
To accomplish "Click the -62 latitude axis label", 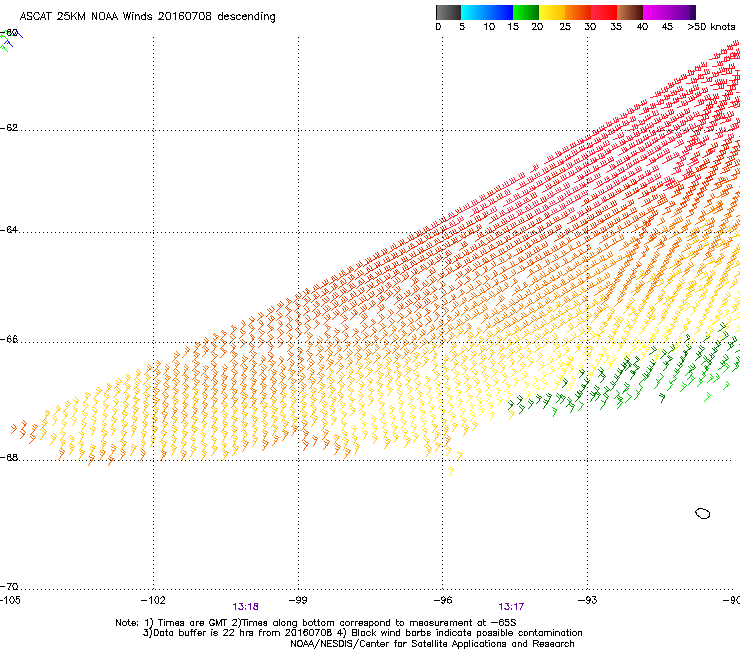I will pyautogui.click(x=9, y=128).
